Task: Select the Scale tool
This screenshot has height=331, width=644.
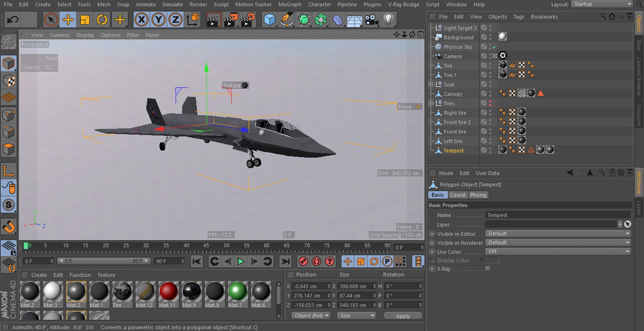Action: click(x=85, y=20)
